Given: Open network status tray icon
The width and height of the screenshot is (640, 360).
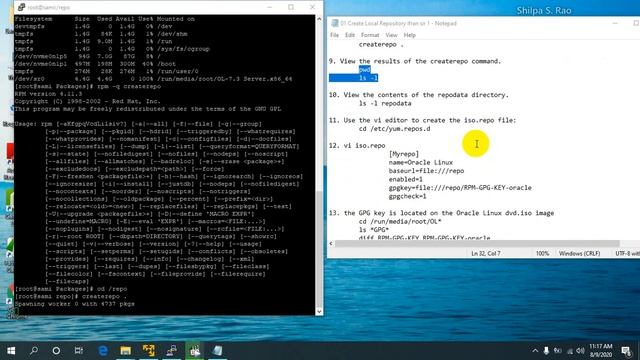Looking at the screenshot, I should coord(570,351).
